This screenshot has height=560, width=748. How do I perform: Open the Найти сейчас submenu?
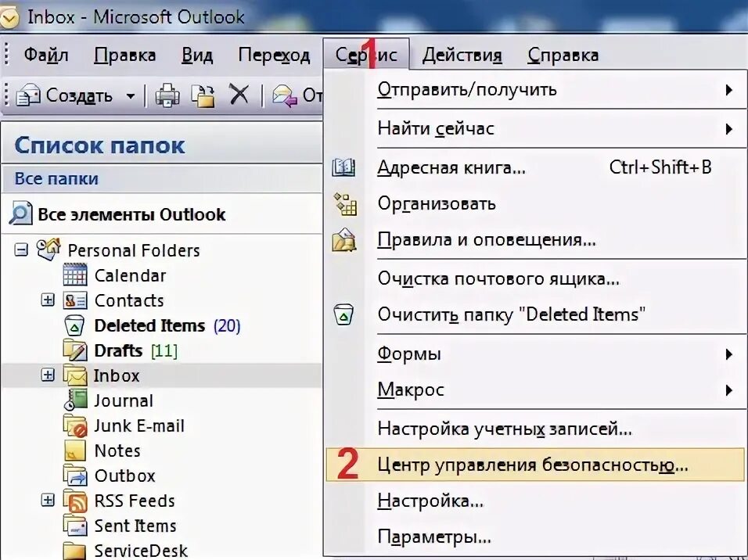pos(534,128)
